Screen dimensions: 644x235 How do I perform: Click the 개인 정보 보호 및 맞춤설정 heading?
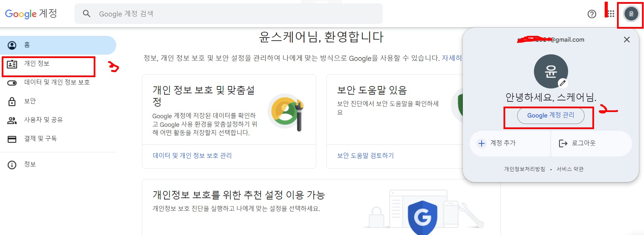pos(204,96)
